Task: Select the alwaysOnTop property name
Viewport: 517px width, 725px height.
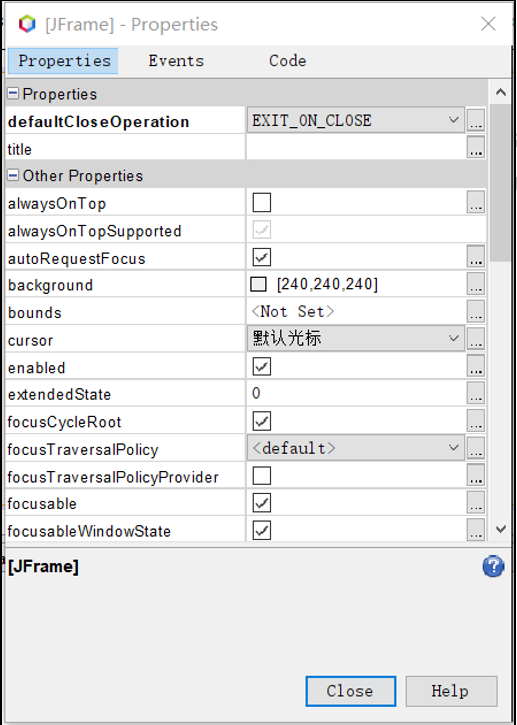Action: (57, 203)
